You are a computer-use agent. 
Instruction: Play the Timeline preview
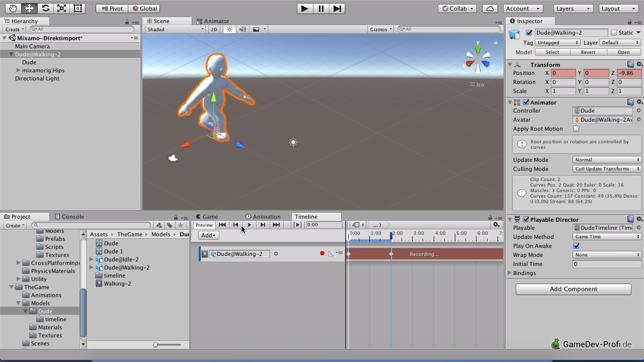[249, 225]
